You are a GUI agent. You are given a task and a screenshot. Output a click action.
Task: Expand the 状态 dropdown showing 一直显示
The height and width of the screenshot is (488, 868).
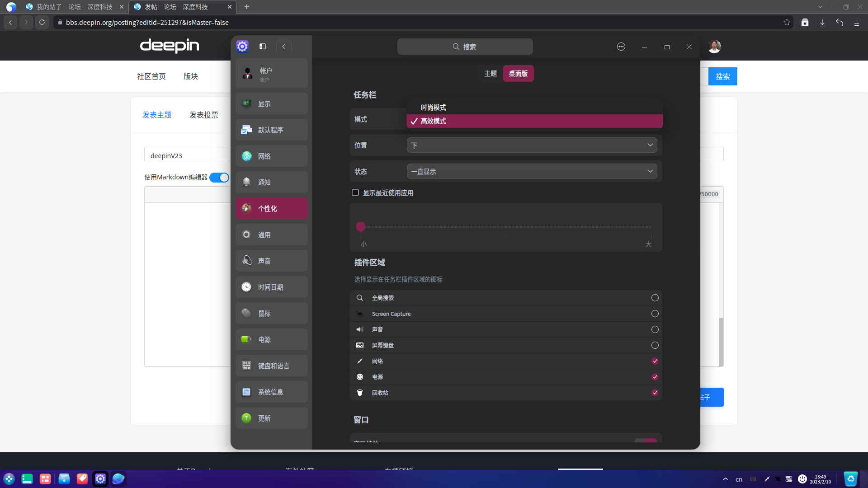coord(532,171)
